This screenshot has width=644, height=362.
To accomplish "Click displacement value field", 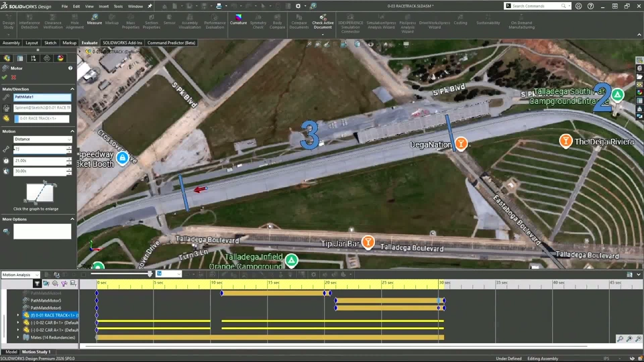I will tap(40, 149).
